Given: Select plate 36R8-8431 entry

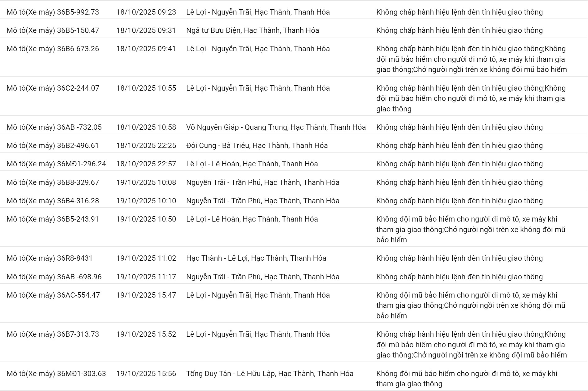Looking at the screenshot, I should click(50, 258).
